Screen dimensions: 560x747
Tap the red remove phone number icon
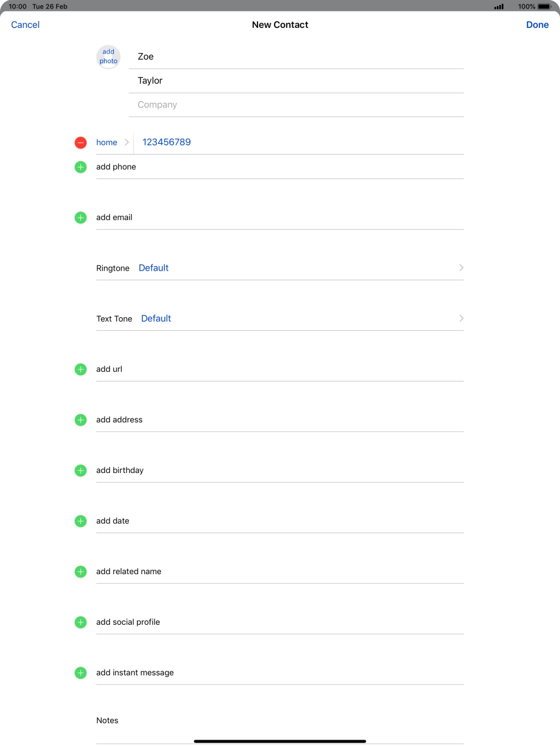(x=81, y=143)
